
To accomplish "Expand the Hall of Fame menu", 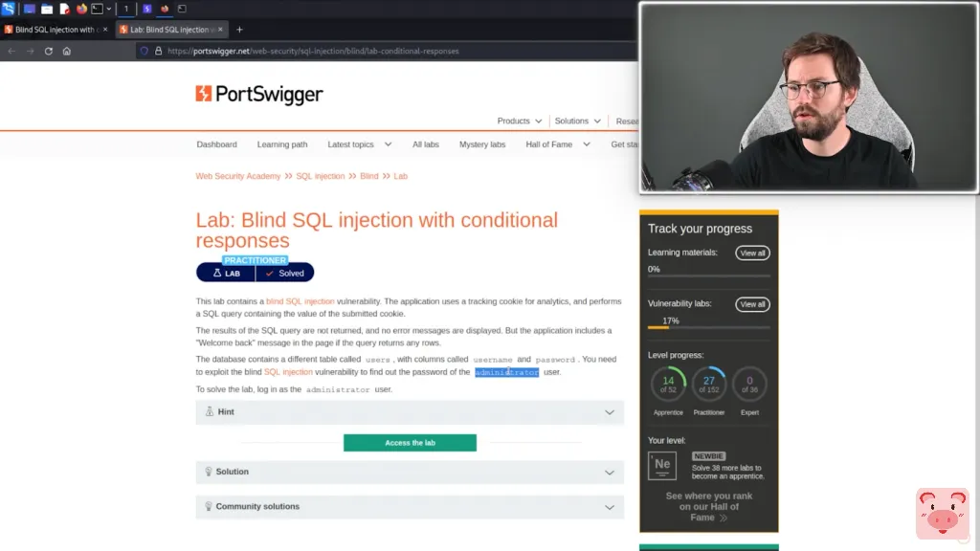I will (x=558, y=144).
